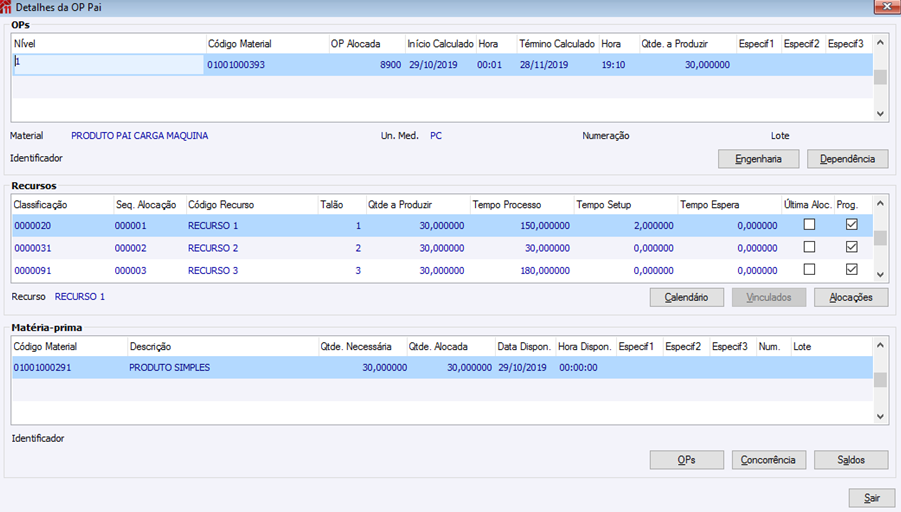The width and height of the screenshot is (901, 512).
Task: Click the Nível input cell
Action: click(109, 64)
